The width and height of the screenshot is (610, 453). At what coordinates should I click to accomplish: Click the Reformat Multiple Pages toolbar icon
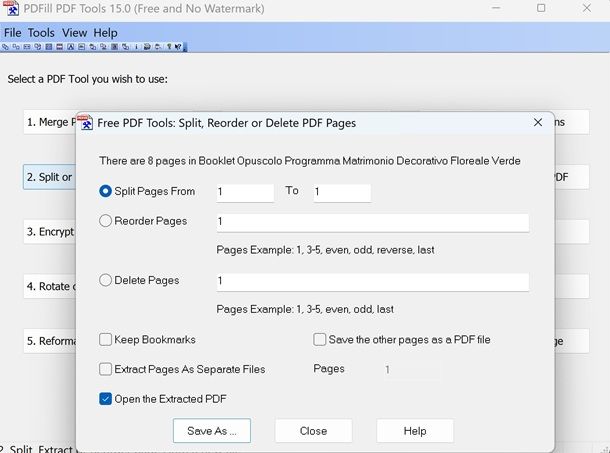pos(49,47)
